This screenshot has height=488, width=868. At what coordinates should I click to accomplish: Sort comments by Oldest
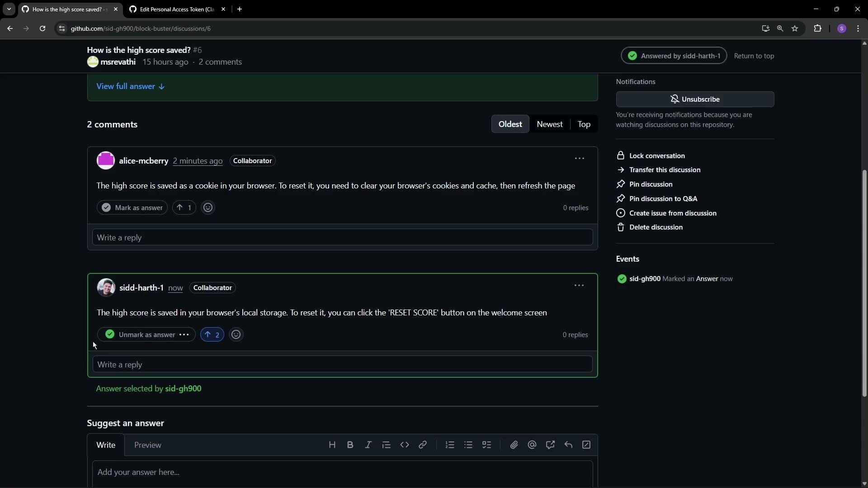[x=510, y=124]
